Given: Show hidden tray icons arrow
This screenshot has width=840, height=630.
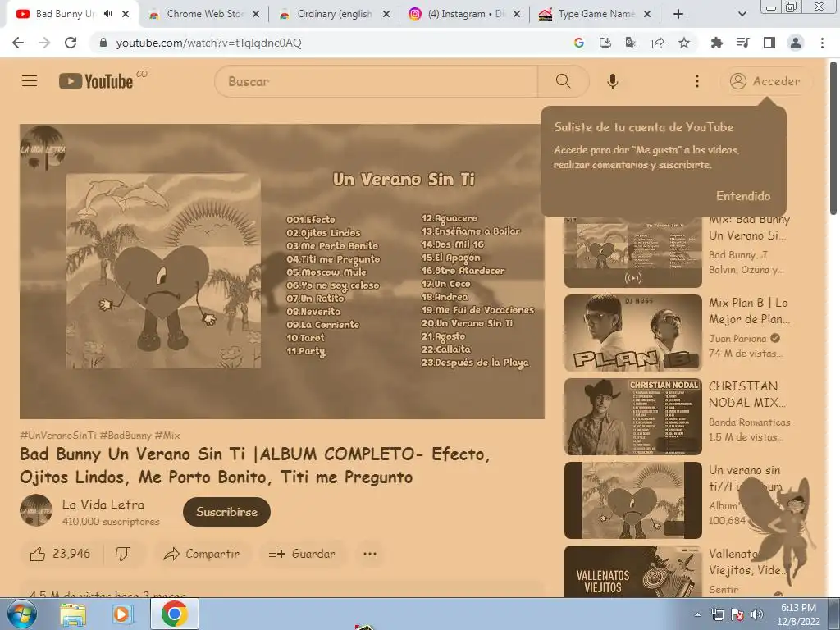Looking at the screenshot, I should [697, 615].
